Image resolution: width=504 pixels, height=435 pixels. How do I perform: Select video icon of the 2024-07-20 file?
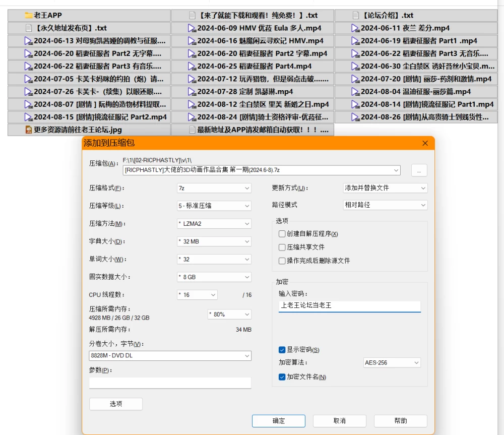point(355,79)
